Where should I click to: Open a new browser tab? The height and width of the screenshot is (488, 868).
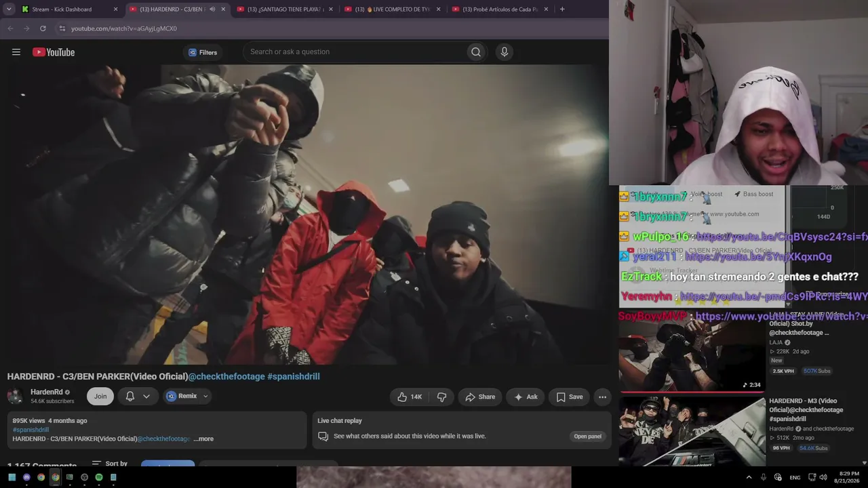(562, 9)
